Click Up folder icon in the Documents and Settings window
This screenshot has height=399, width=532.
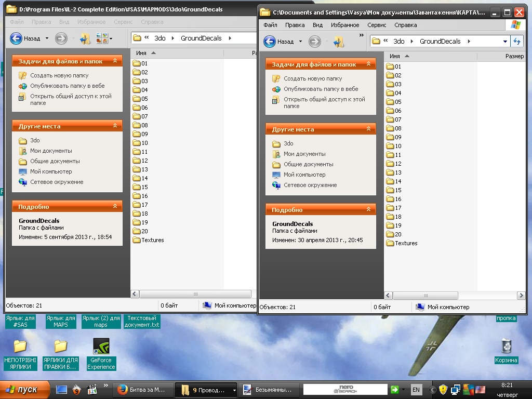tap(339, 42)
